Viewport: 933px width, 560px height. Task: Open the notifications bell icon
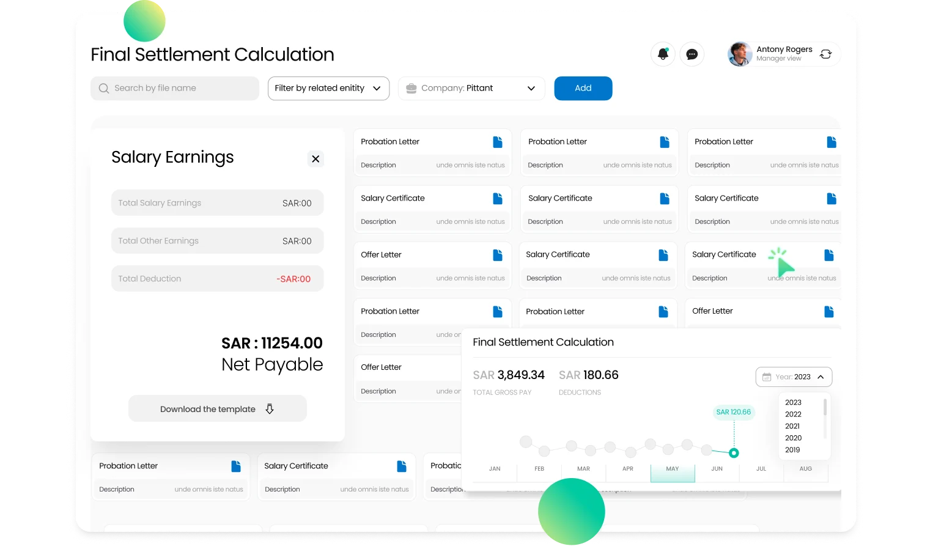pos(663,54)
